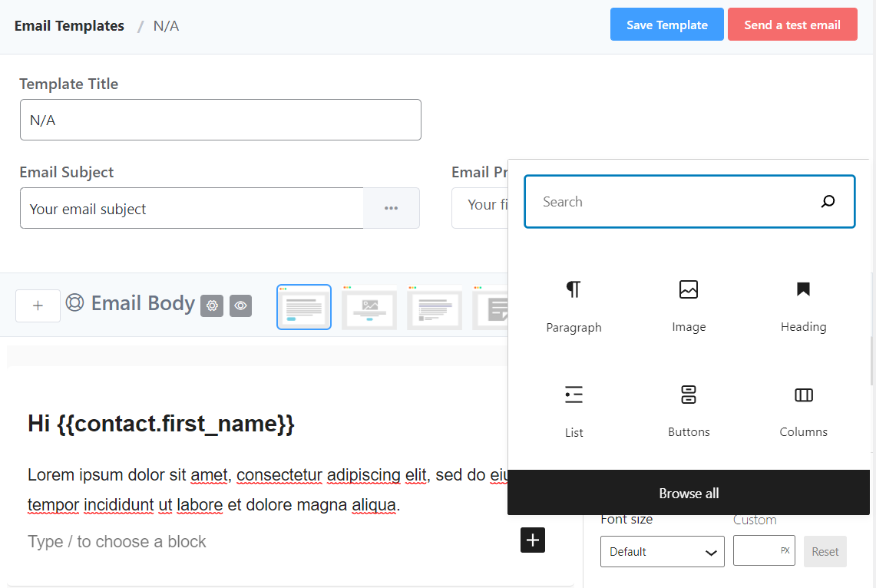
Task: Insert an Image block
Action: [688, 306]
